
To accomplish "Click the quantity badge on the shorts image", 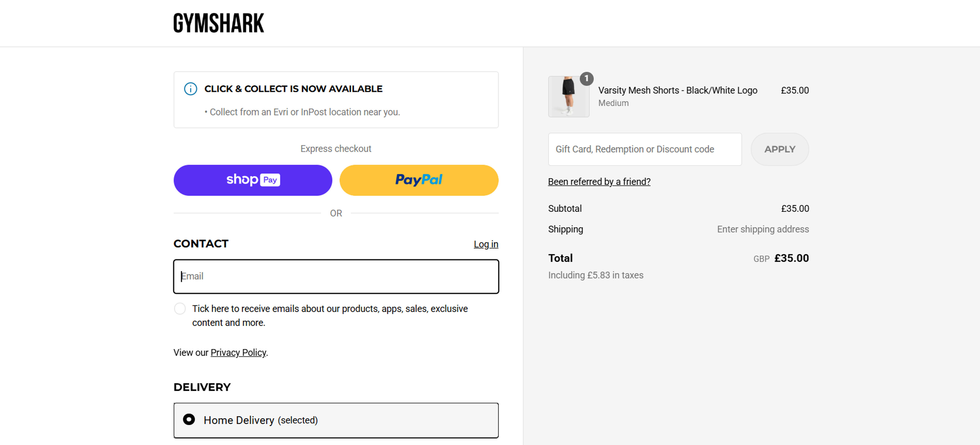I will pos(586,79).
